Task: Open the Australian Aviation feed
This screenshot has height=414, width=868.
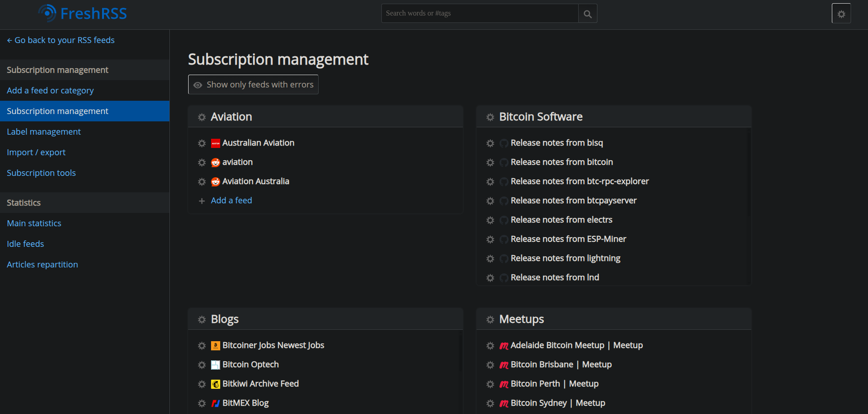Action: tap(258, 143)
